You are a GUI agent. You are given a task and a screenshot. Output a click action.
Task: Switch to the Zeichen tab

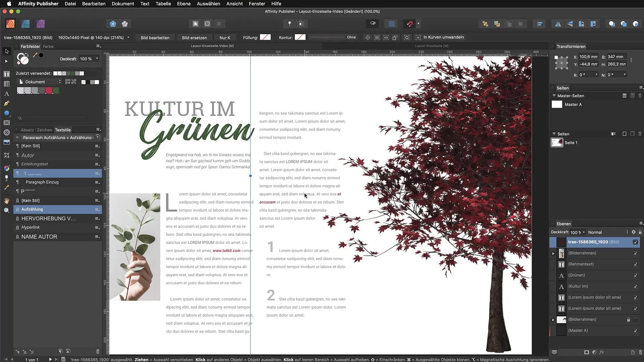(x=44, y=130)
